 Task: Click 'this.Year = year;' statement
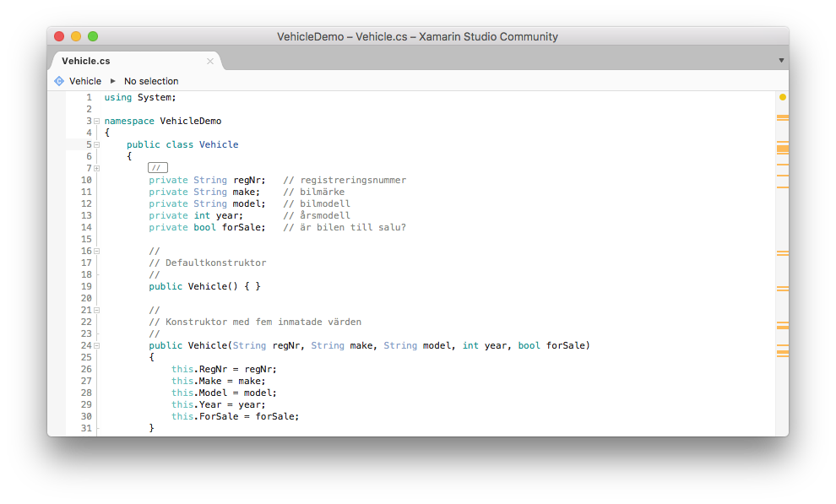point(218,405)
